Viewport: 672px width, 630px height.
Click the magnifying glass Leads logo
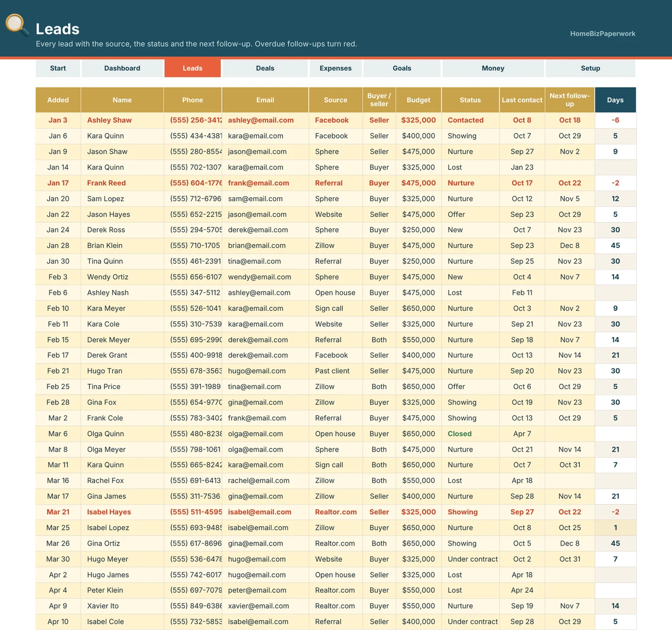click(17, 25)
